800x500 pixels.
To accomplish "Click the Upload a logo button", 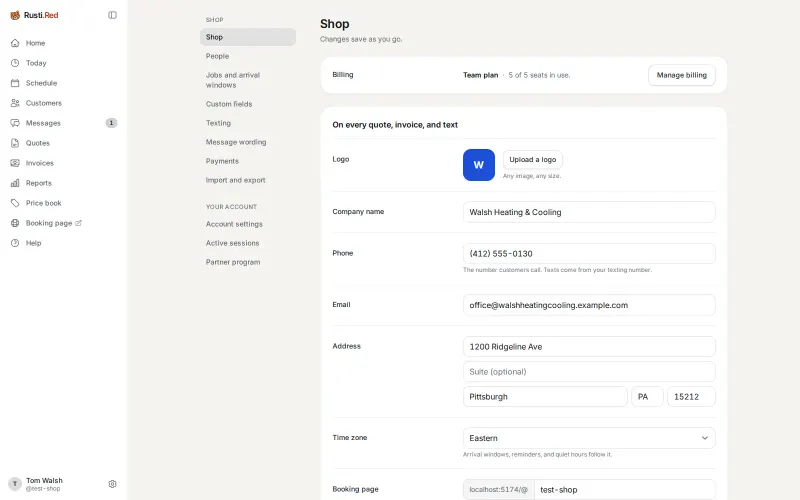I will tap(532, 160).
